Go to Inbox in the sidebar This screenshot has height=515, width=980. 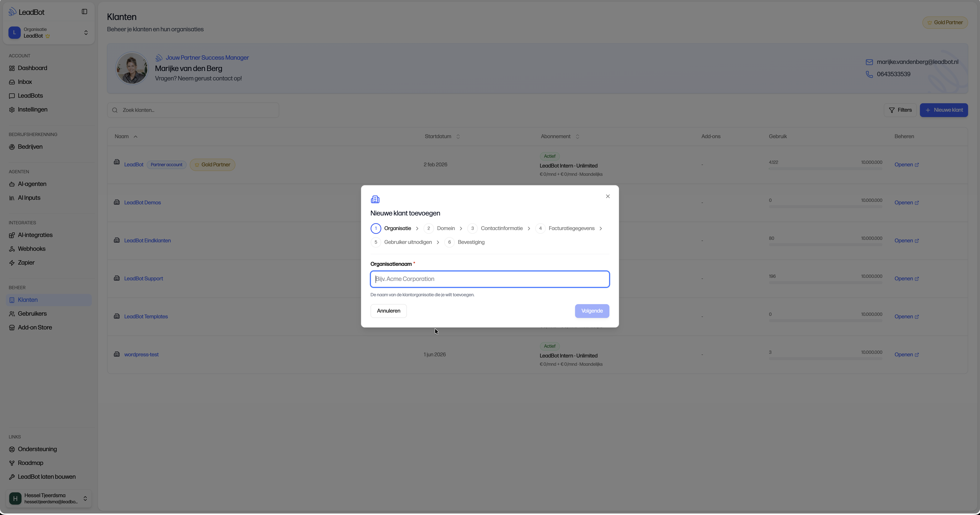[25, 82]
